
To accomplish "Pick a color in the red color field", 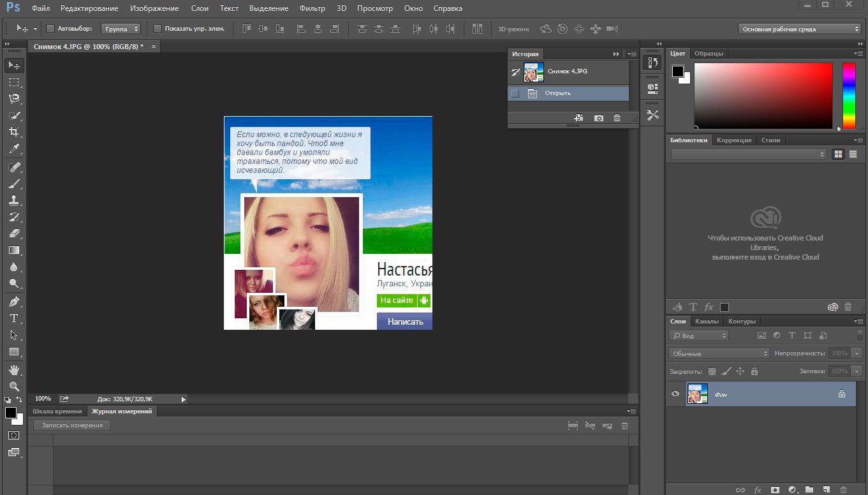I will click(x=763, y=96).
